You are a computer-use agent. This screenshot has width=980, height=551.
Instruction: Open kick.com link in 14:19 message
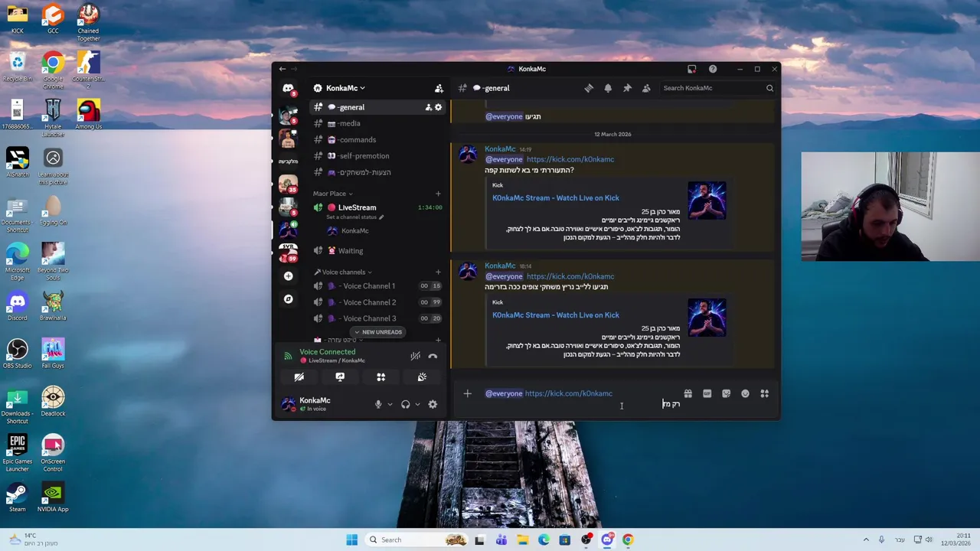pos(570,159)
